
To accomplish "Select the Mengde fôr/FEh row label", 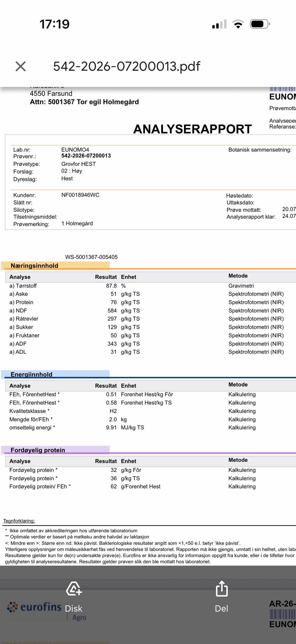I will [x=31, y=419].
